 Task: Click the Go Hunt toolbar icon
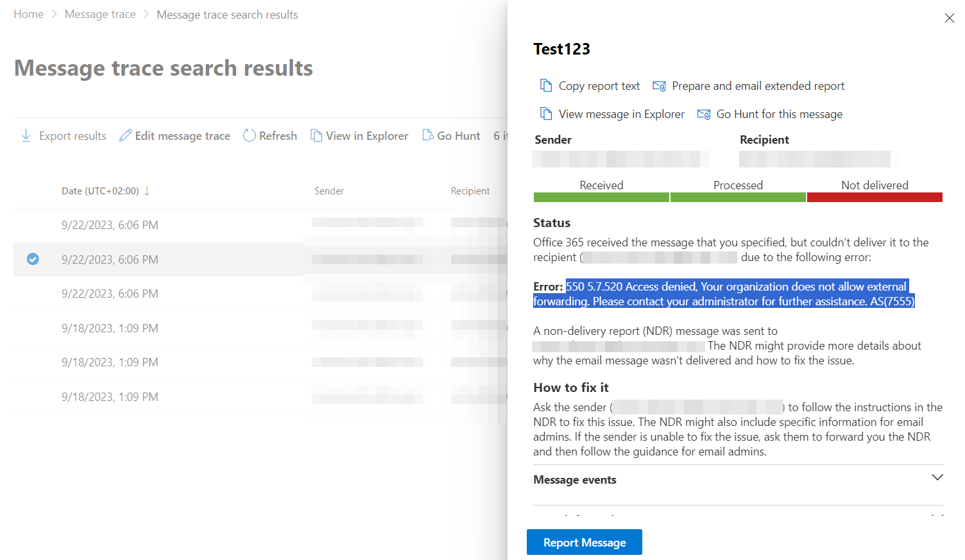pos(428,135)
